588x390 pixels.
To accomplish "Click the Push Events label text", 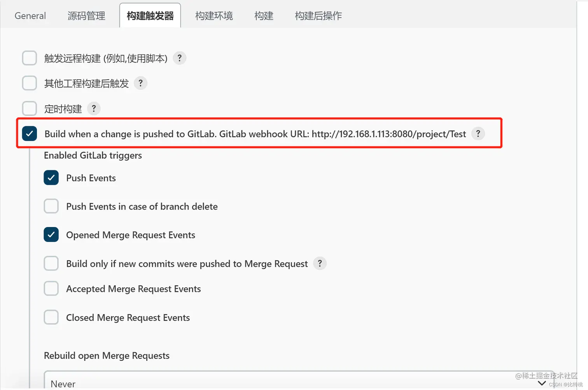I will (x=91, y=178).
